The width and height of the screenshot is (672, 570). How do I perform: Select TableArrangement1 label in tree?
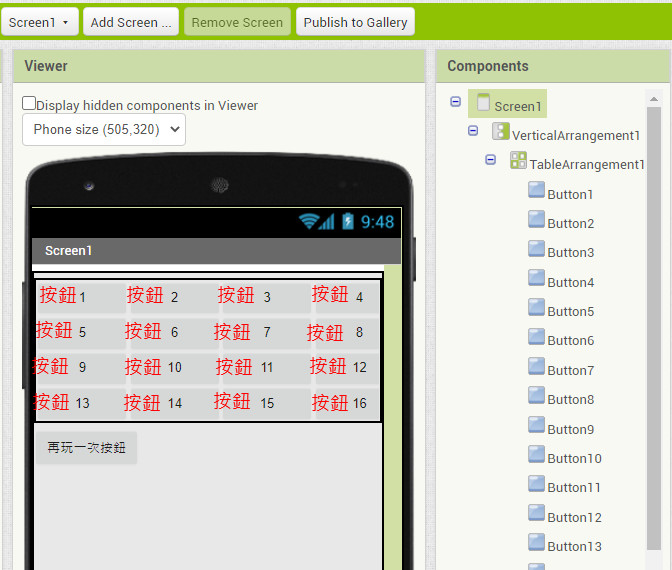[587, 165]
